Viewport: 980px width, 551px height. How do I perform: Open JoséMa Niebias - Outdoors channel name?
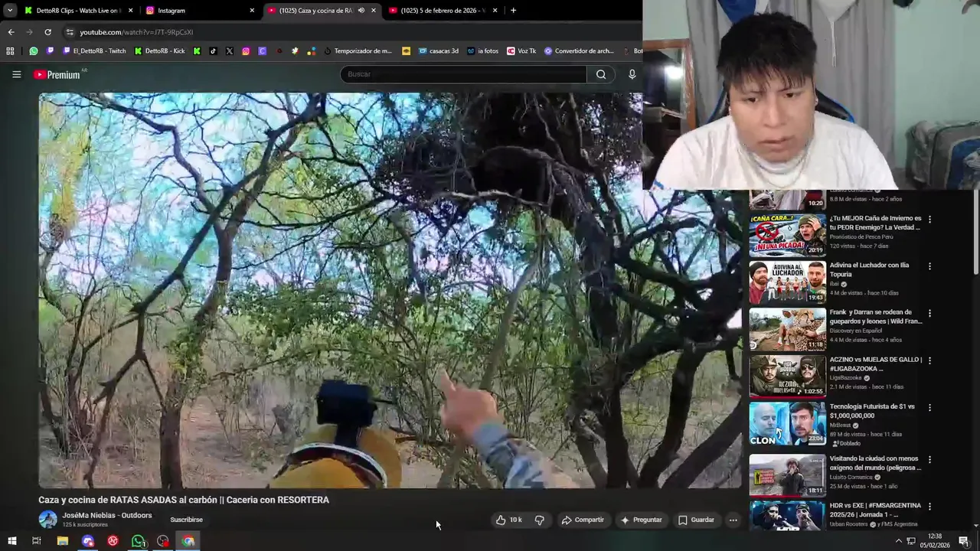107,515
